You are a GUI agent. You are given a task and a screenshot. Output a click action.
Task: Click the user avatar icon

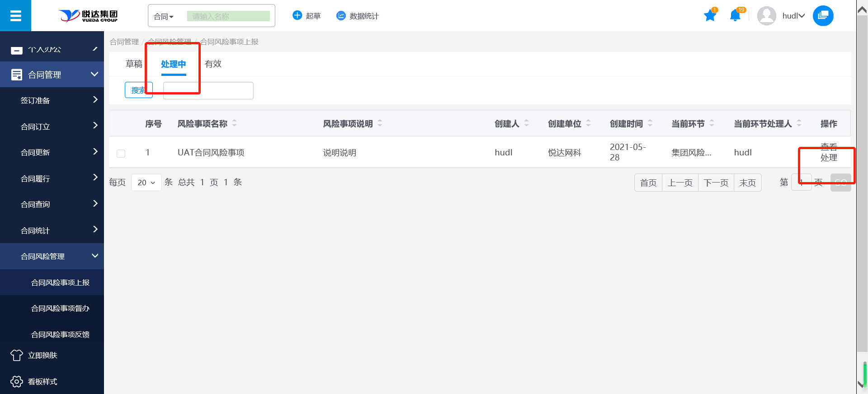(766, 16)
